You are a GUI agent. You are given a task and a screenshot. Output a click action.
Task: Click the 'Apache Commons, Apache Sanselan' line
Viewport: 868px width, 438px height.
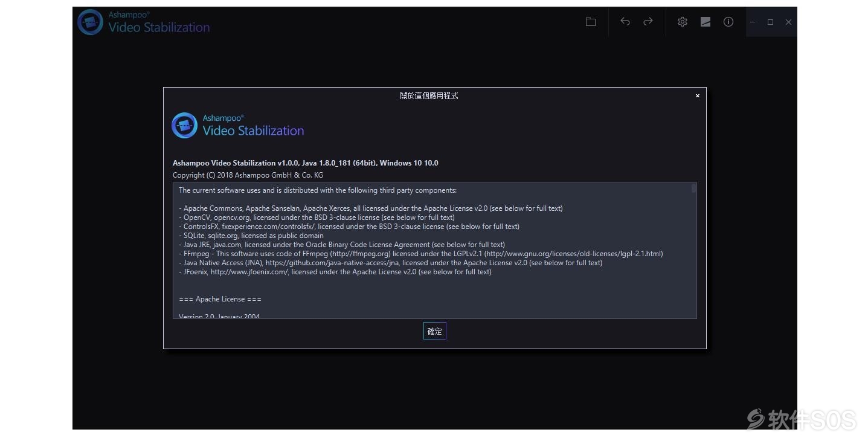click(x=370, y=208)
